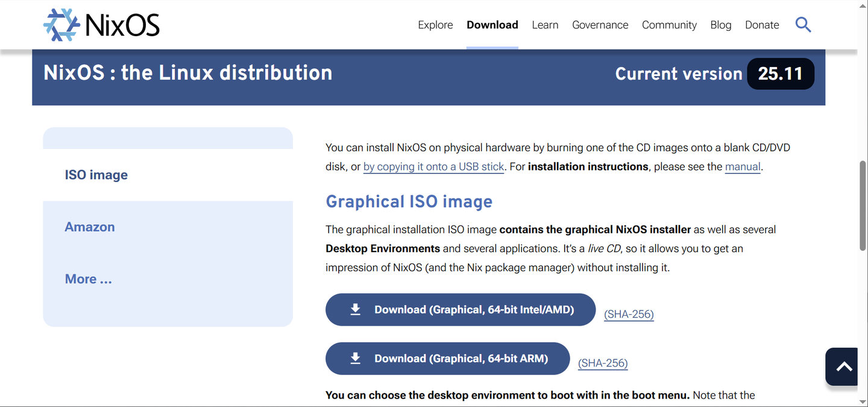Open the Explore menu item
The height and width of the screenshot is (407, 868).
435,25
